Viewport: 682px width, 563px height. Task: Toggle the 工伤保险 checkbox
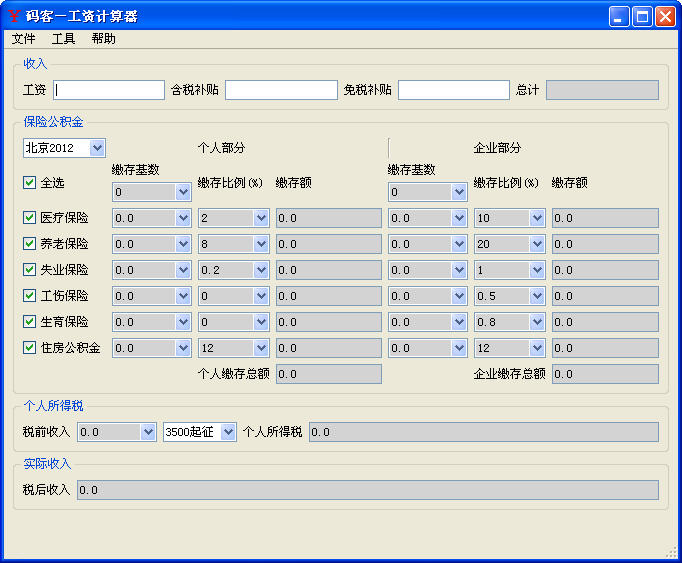29,296
